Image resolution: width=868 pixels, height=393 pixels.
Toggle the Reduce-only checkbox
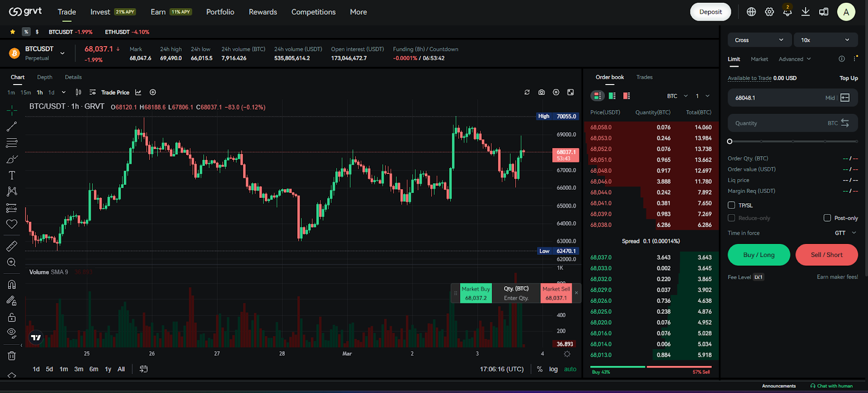731,218
